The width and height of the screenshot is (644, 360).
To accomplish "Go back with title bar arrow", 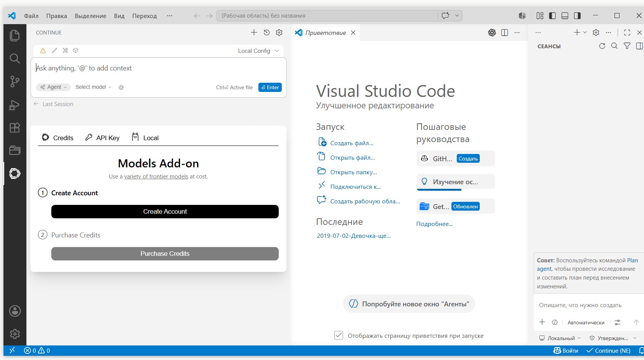I will pos(197,16).
